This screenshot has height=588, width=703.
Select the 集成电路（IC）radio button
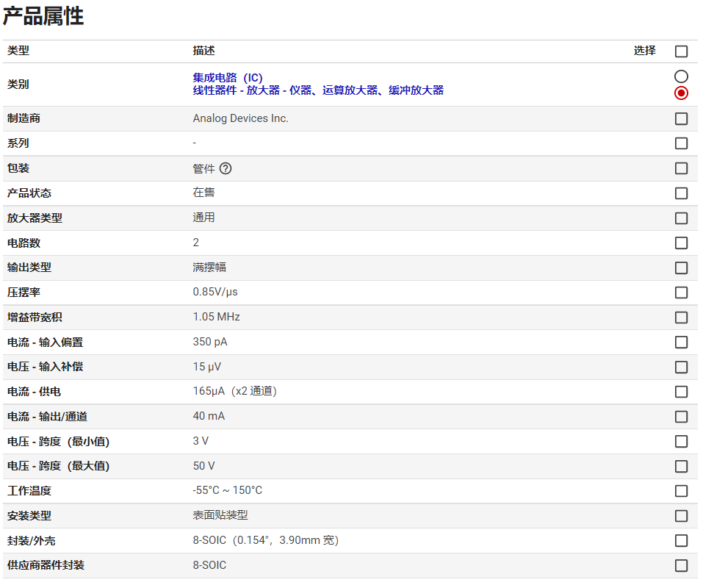tap(681, 76)
